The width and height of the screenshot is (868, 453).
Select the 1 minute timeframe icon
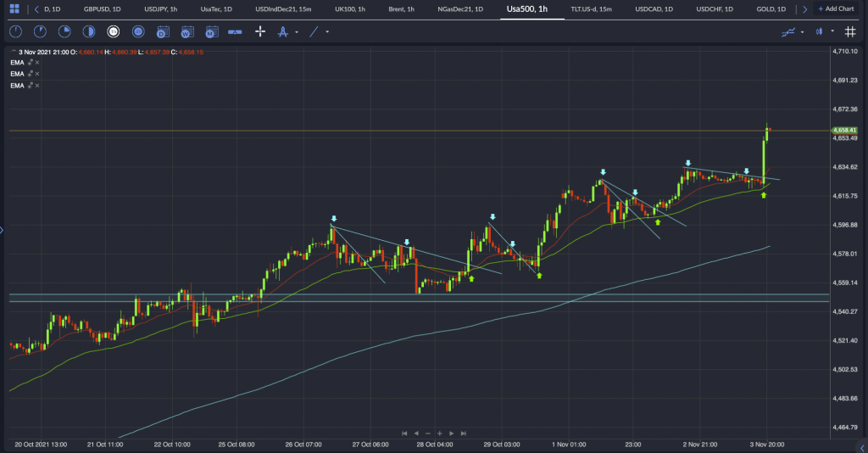pos(16,32)
